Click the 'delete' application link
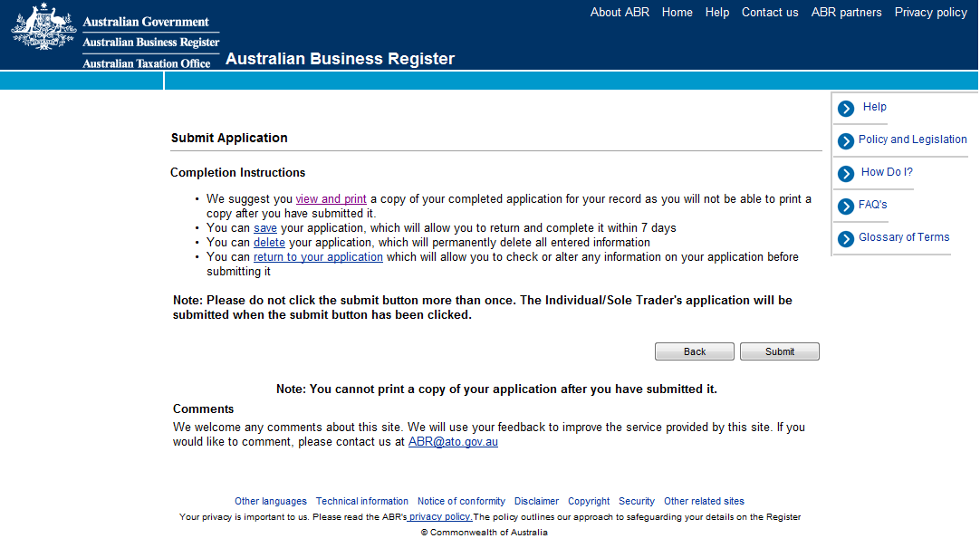 (269, 243)
